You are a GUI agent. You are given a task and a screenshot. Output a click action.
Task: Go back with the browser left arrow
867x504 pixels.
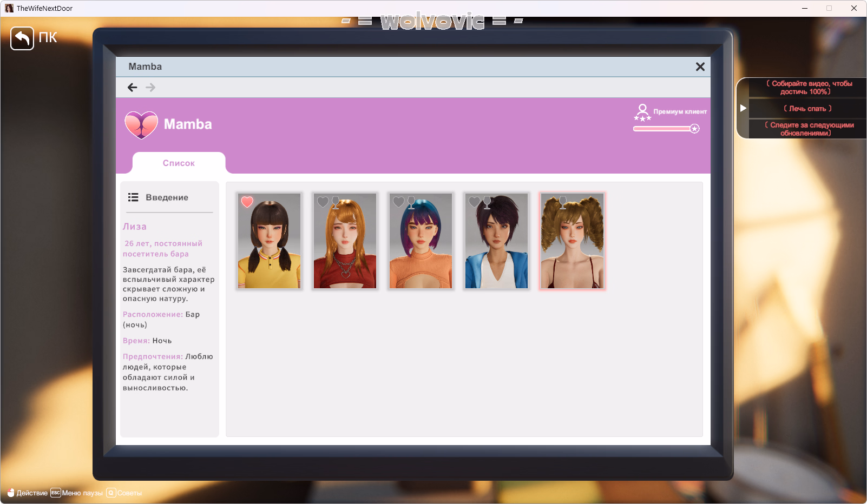[x=133, y=88]
